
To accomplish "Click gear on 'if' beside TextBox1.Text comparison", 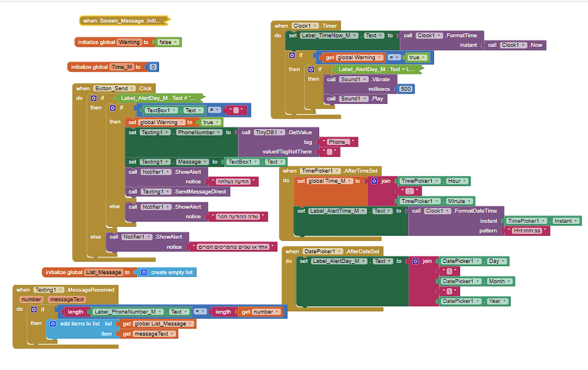I will tap(112, 107).
